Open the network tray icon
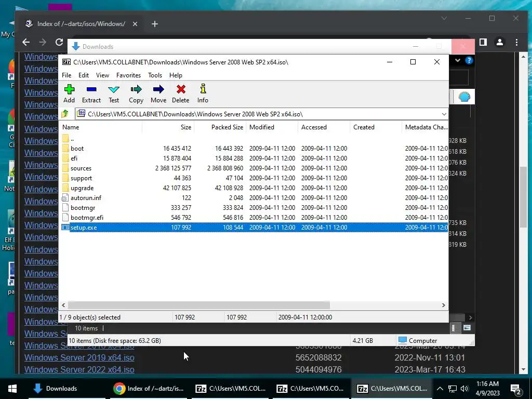 point(453,389)
